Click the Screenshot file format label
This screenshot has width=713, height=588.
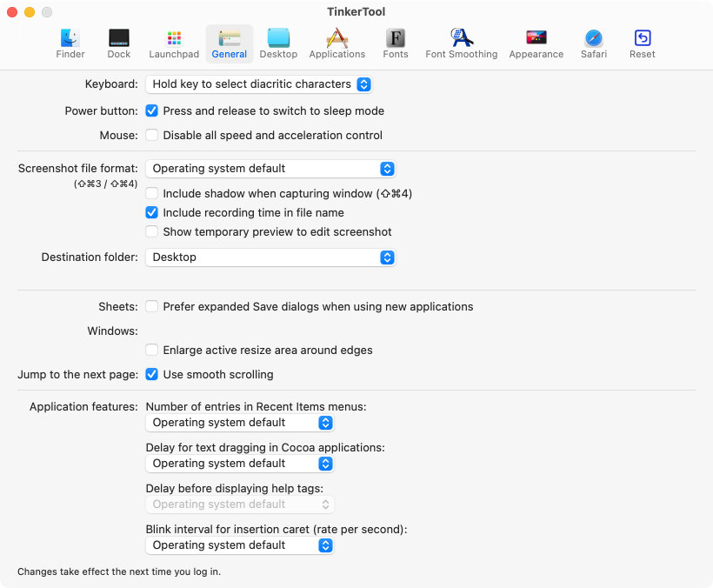(77, 168)
